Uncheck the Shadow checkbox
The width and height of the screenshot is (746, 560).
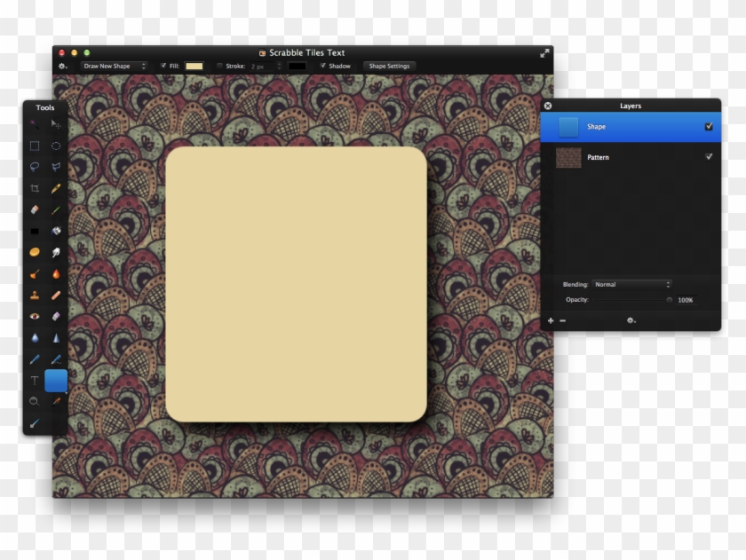click(323, 66)
